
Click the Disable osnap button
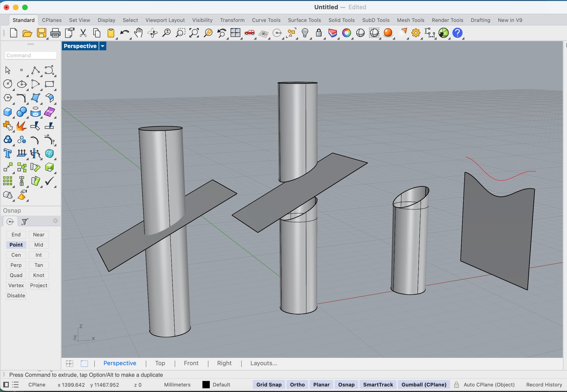[x=16, y=296]
